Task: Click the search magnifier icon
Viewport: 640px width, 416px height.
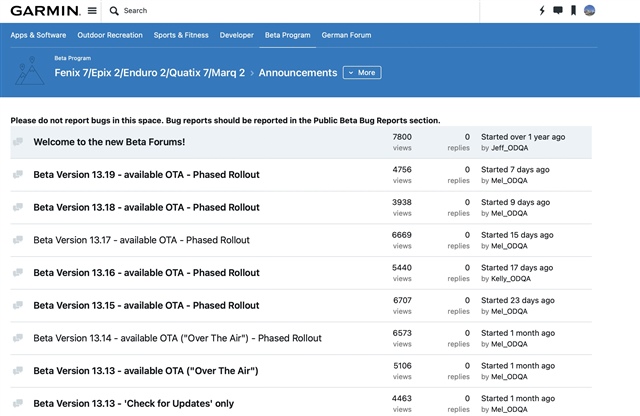Action: [114, 11]
